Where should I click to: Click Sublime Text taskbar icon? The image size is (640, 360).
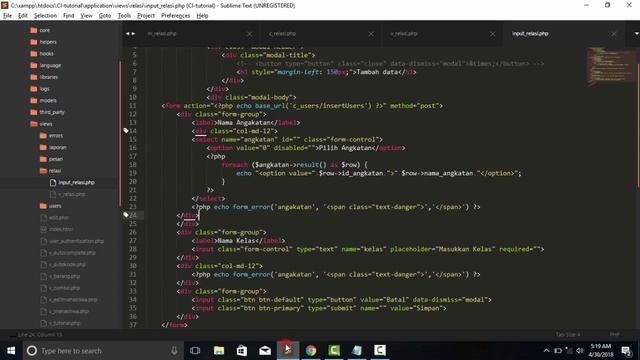click(x=288, y=351)
